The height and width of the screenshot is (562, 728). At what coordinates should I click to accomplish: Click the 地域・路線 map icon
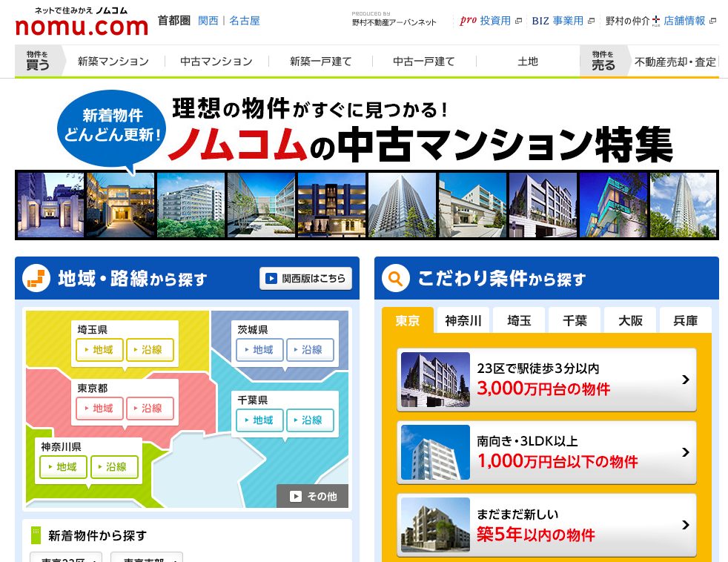coord(36,278)
